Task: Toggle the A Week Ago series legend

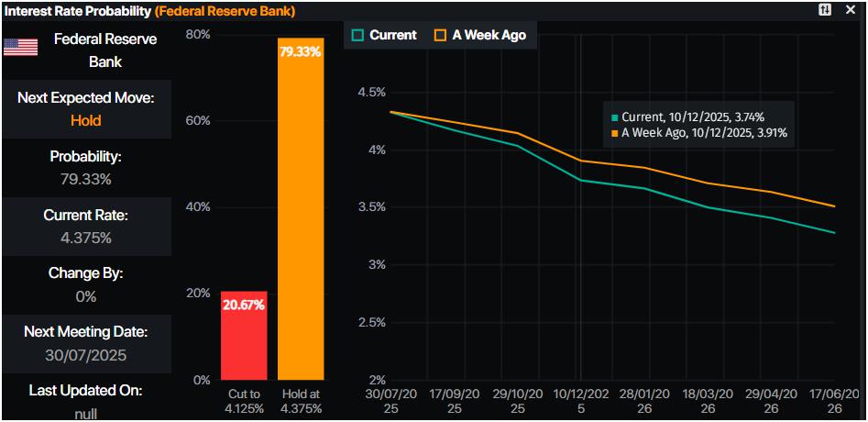Action: tap(480, 35)
